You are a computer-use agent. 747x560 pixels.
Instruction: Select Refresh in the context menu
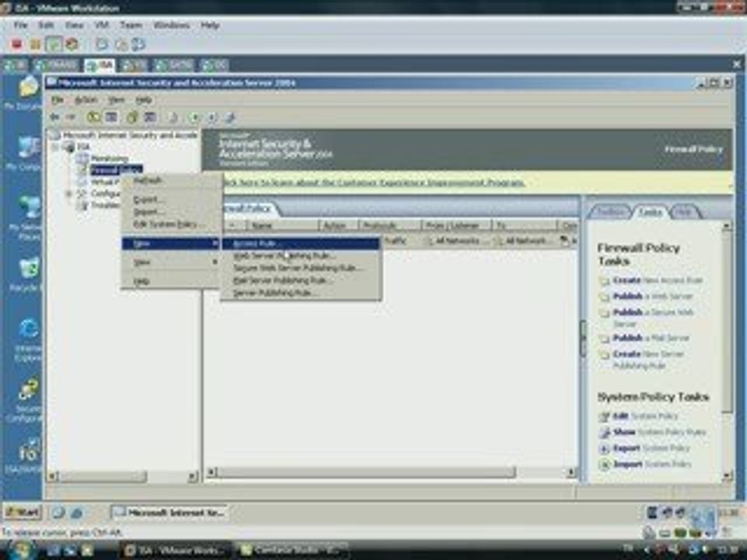click(x=170, y=180)
